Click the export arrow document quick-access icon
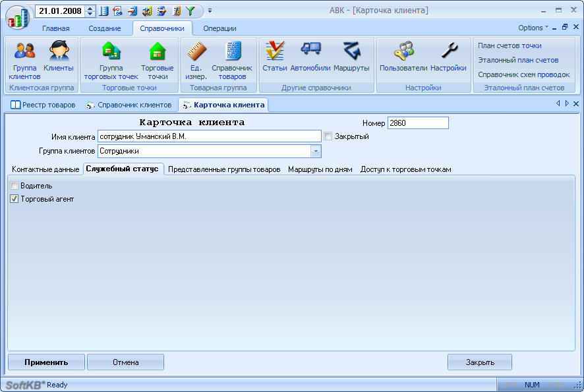The image size is (584, 392). (161, 11)
